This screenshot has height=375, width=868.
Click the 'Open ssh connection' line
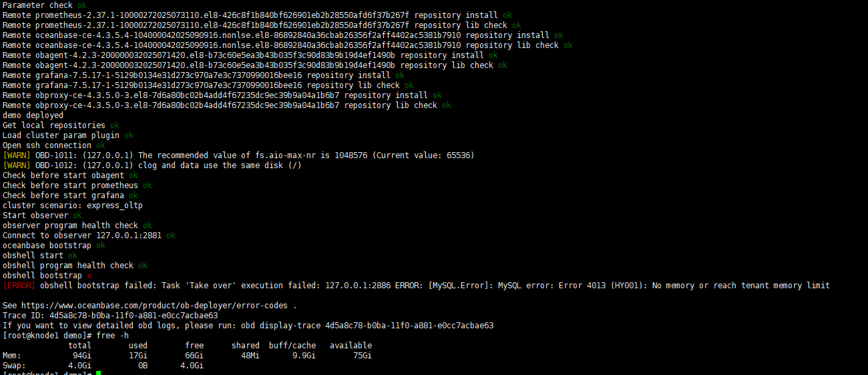point(47,145)
